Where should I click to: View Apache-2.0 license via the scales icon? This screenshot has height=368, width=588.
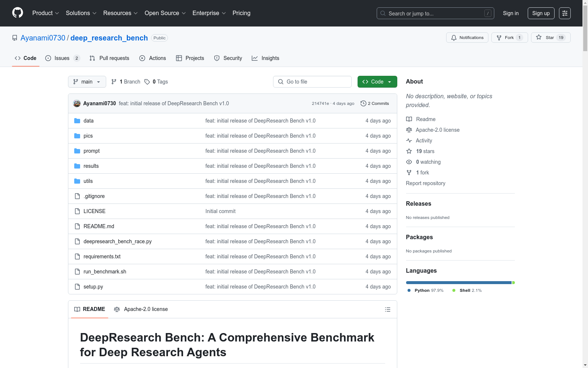pyautogui.click(x=409, y=130)
